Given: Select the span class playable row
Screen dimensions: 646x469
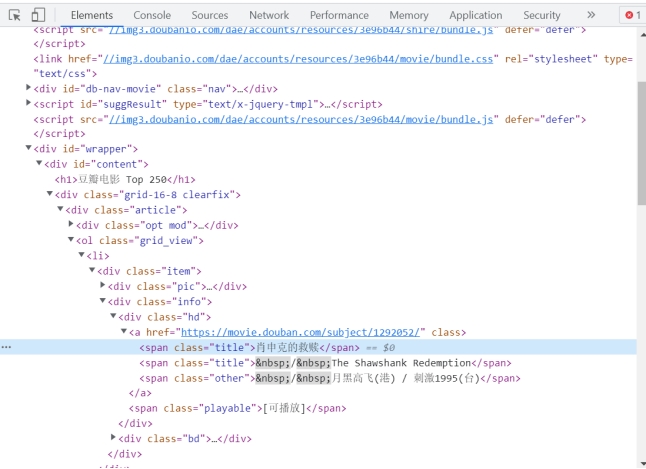Looking at the screenshot, I should (x=238, y=408).
